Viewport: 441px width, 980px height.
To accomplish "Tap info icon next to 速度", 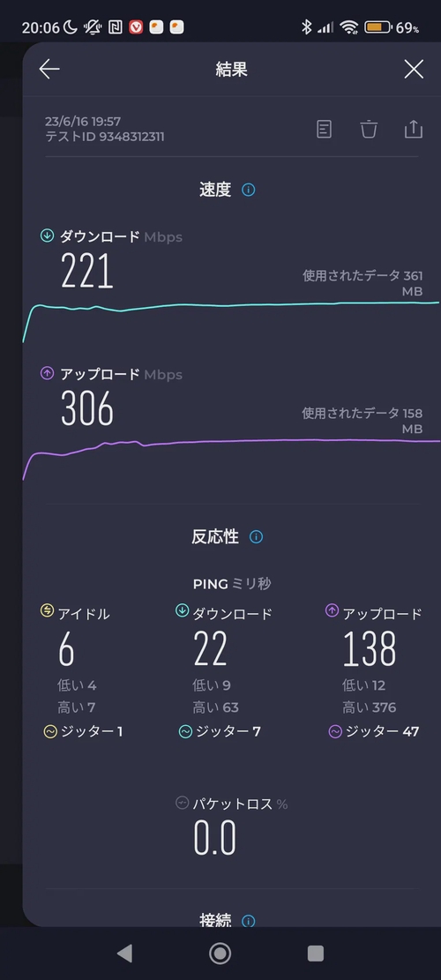I will click(248, 190).
